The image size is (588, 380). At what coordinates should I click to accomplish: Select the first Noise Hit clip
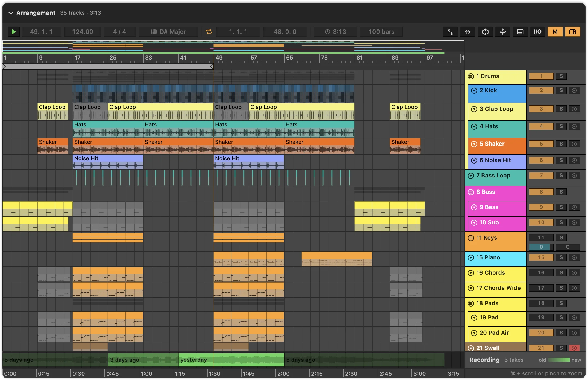click(108, 162)
